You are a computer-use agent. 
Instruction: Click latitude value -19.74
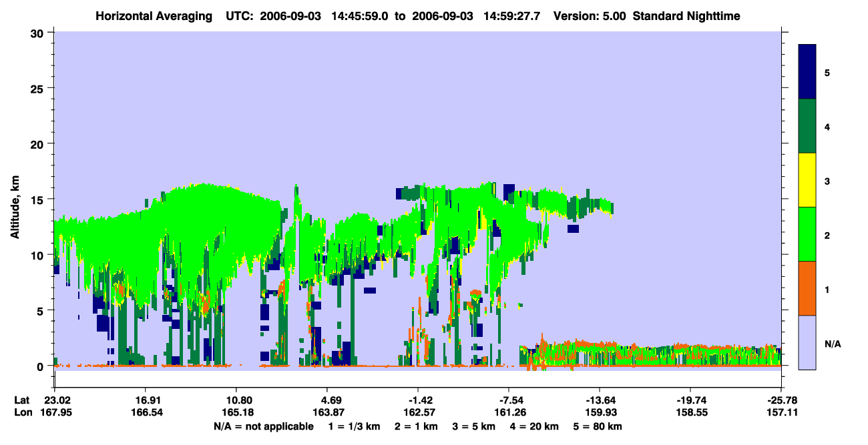690,400
